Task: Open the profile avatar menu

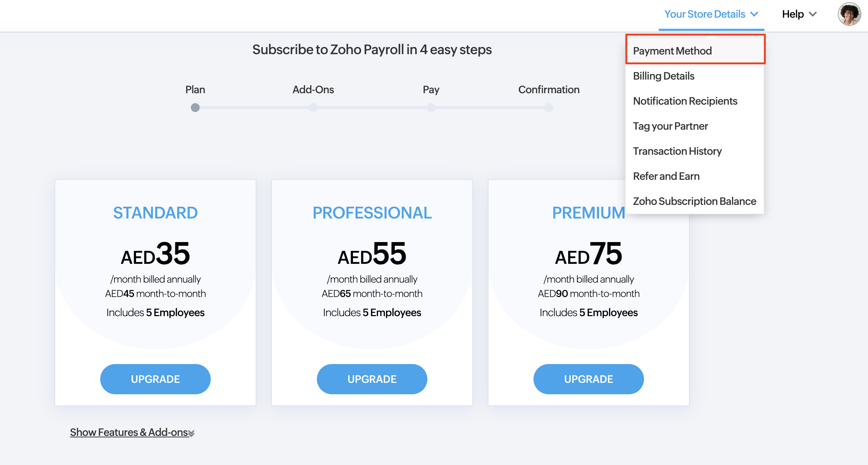Action: tap(848, 14)
